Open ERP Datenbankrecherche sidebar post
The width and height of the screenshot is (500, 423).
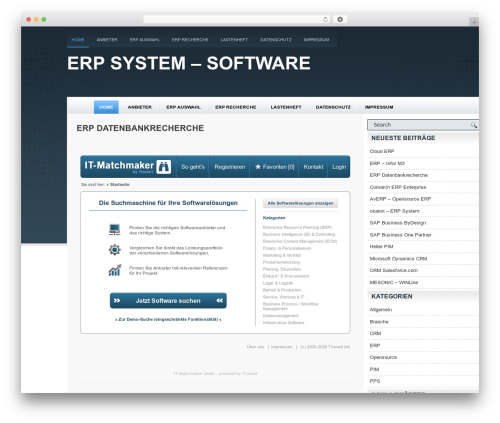pyautogui.click(x=399, y=175)
